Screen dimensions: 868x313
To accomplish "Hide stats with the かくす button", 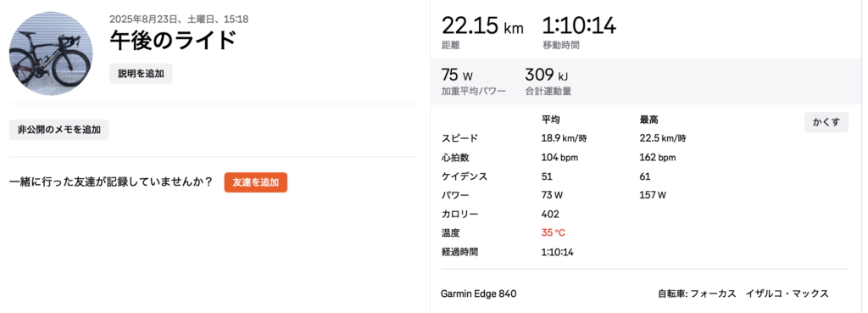I will tap(826, 122).
